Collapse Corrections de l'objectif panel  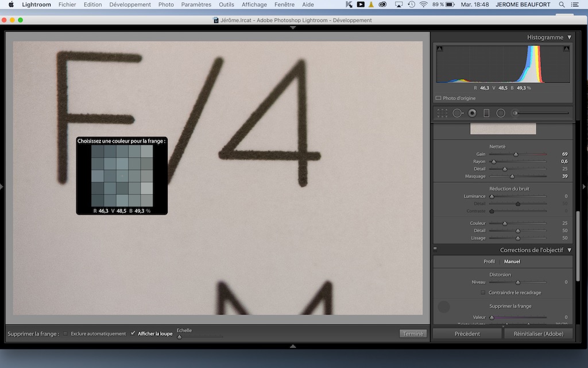pos(569,250)
